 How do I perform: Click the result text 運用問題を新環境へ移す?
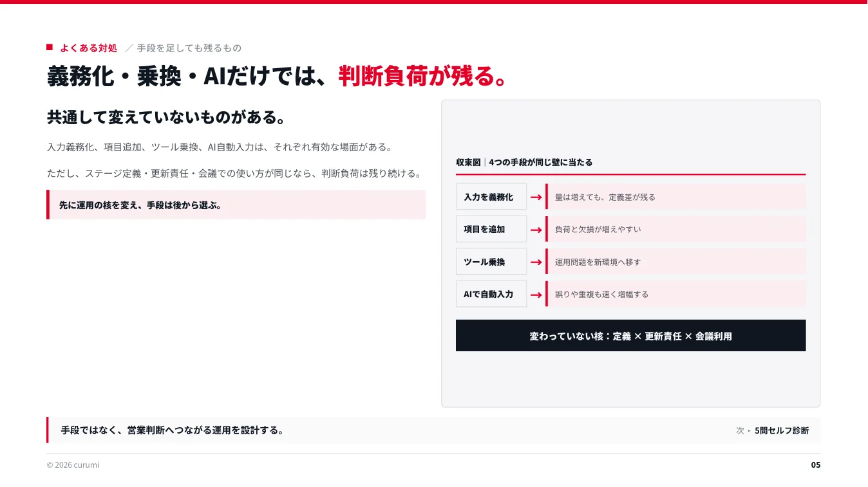coord(598,262)
